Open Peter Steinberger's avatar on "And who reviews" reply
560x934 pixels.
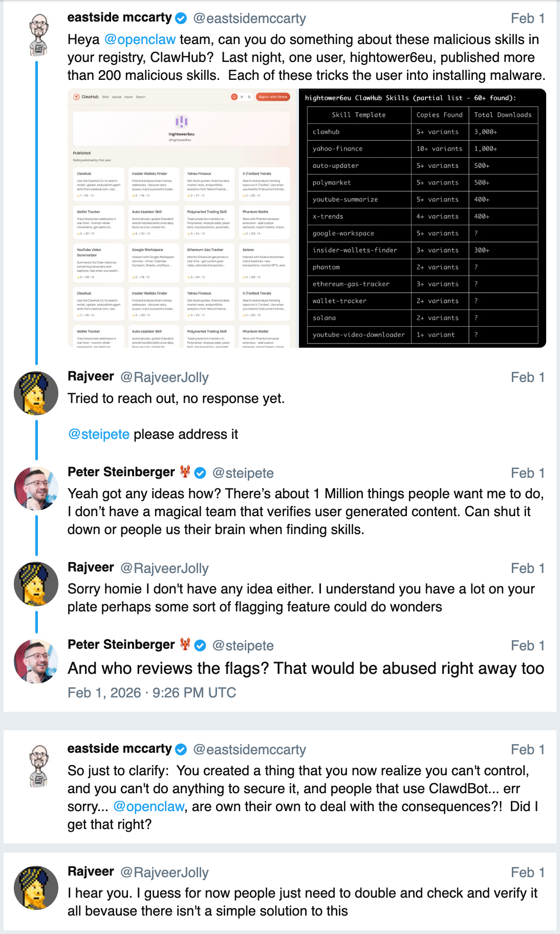click(x=36, y=661)
